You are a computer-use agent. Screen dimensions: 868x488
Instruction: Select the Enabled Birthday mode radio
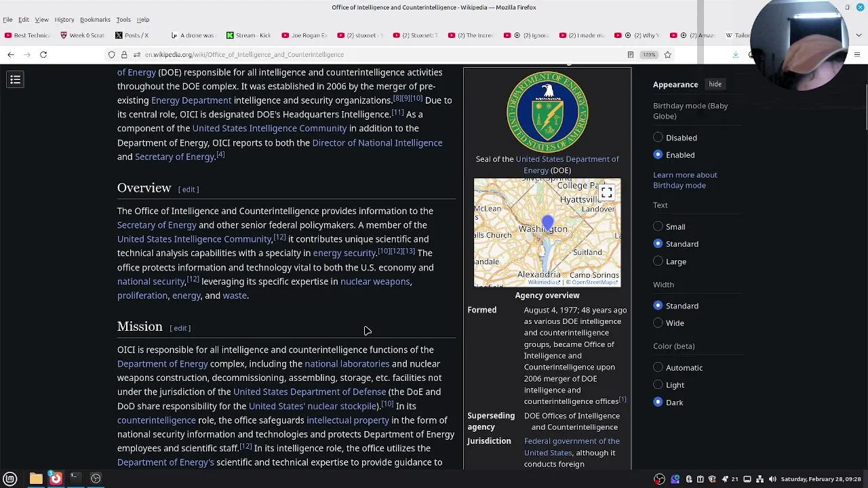(x=658, y=155)
